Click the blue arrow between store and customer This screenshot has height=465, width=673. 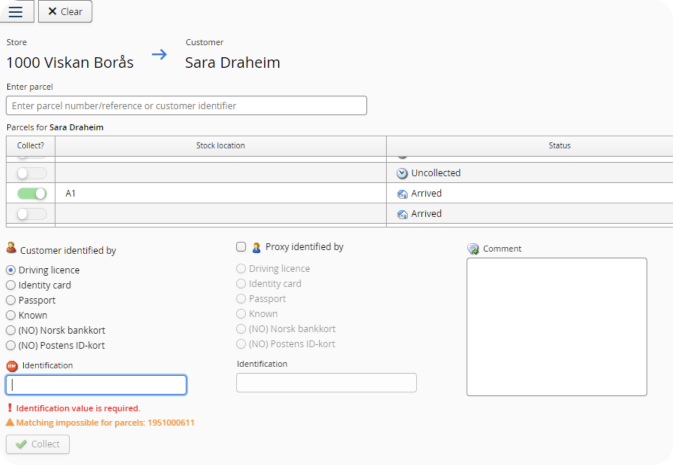159,55
